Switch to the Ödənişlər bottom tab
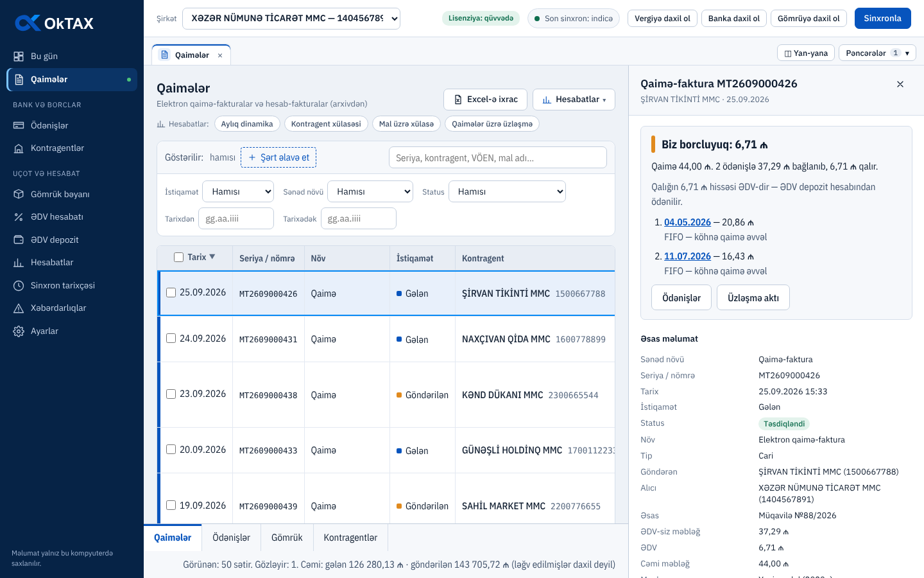The height and width of the screenshot is (578, 924). (232, 538)
